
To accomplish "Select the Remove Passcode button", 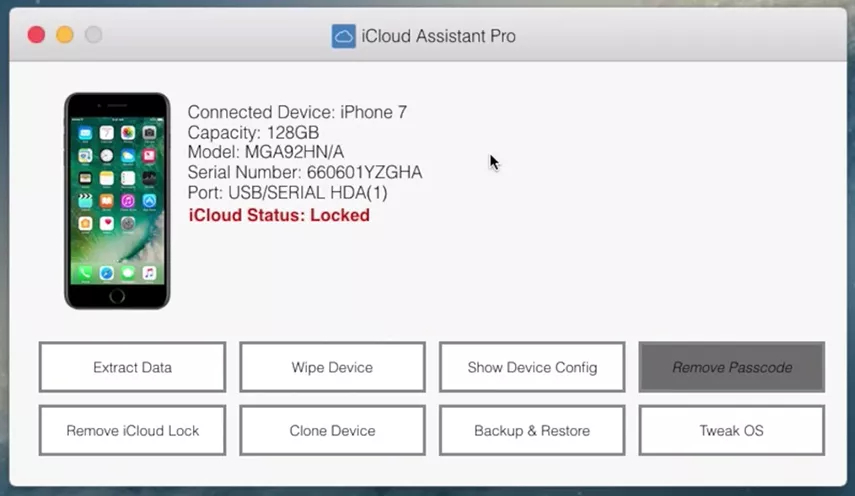I will click(x=732, y=367).
